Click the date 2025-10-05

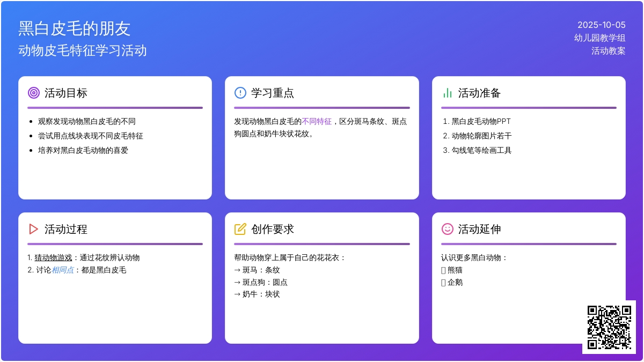601,25
